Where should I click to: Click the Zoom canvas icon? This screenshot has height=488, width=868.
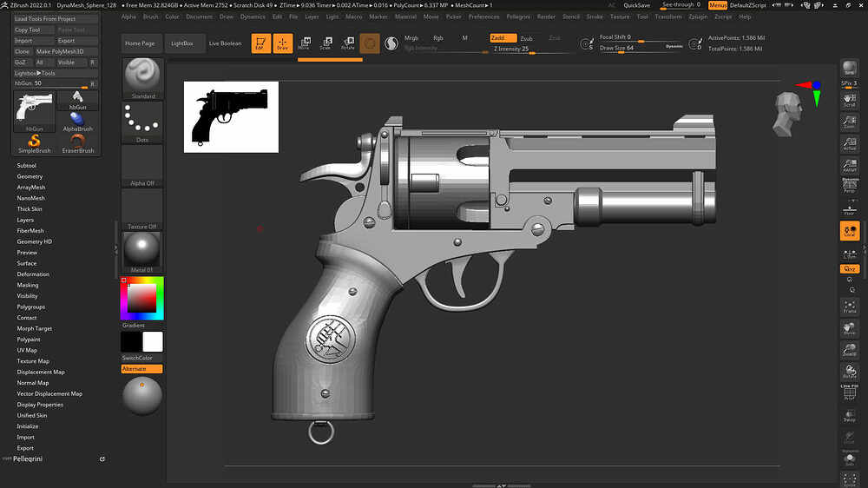click(849, 122)
